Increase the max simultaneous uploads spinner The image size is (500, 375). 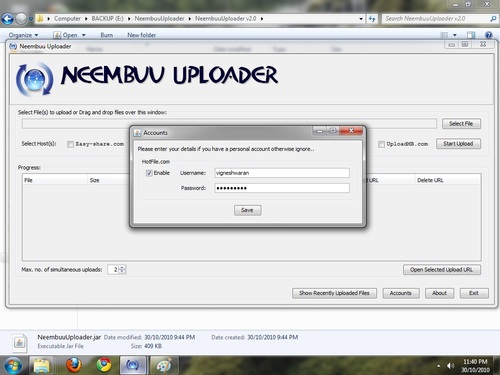(x=122, y=267)
